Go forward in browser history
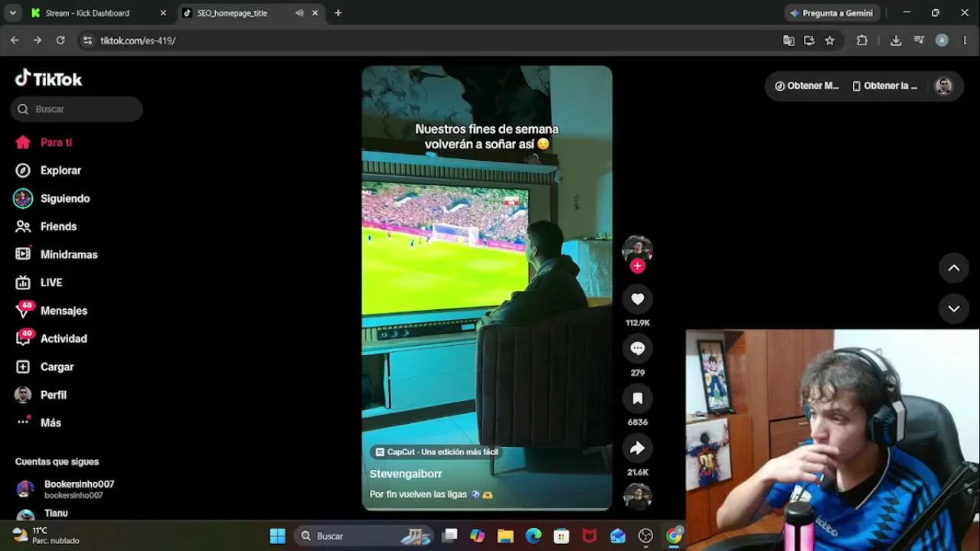 [38, 41]
